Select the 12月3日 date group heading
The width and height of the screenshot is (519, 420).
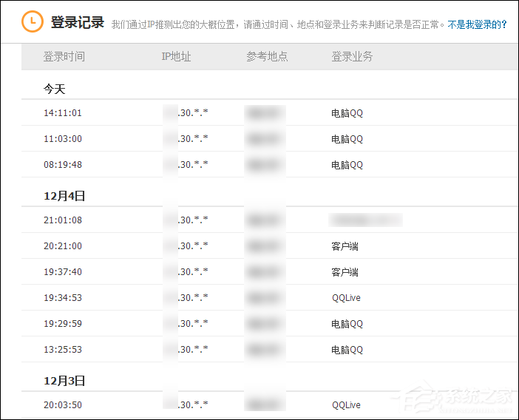pyautogui.click(x=64, y=381)
